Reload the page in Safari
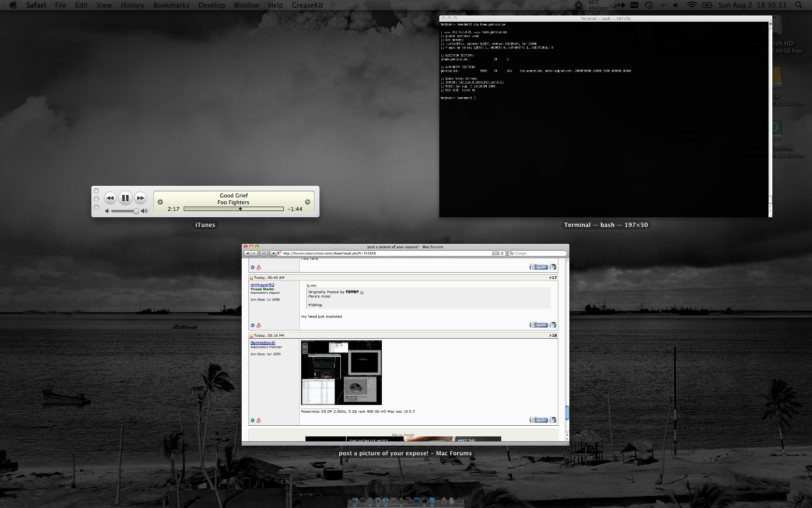The image size is (812, 508). (502, 253)
